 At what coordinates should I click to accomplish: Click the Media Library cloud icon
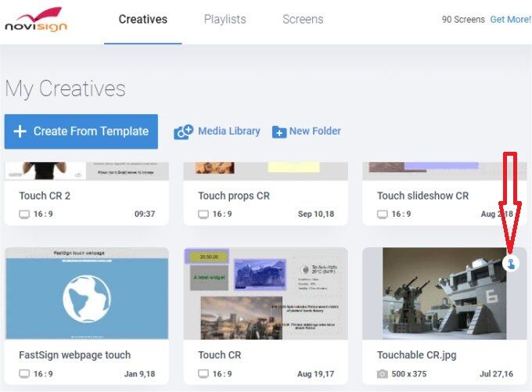point(183,132)
